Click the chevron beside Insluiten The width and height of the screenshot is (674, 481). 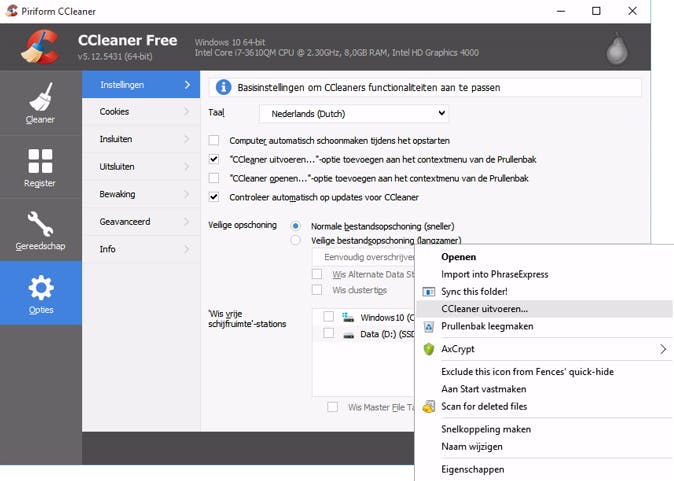(x=187, y=139)
